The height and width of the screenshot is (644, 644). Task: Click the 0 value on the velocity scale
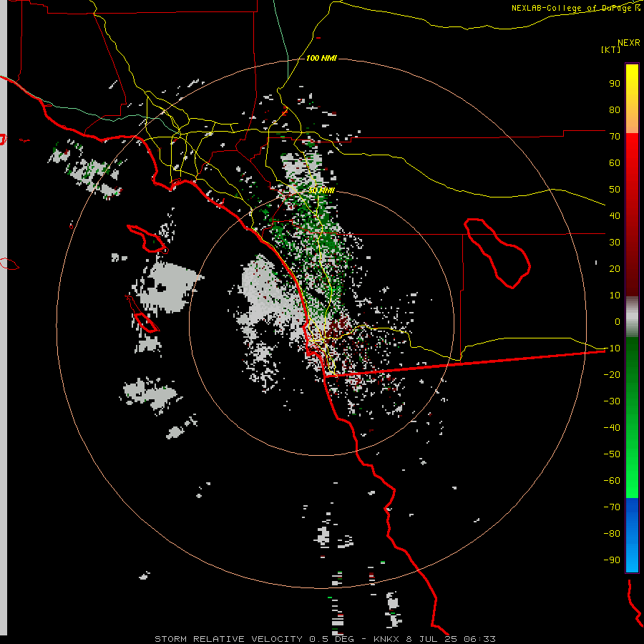(x=618, y=321)
